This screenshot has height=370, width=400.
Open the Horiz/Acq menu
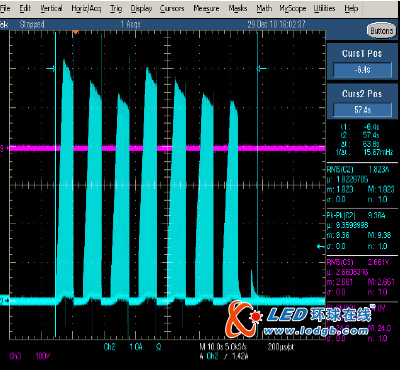pyautogui.click(x=86, y=9)
